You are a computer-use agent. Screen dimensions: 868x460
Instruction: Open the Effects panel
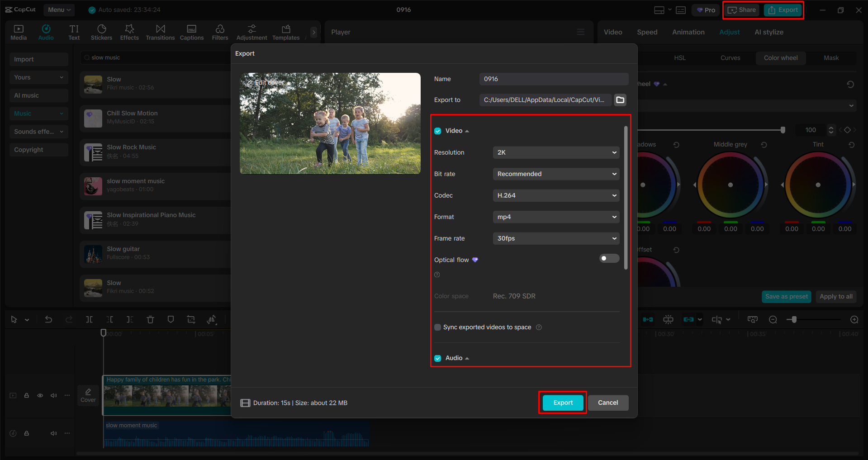point(129,32)
